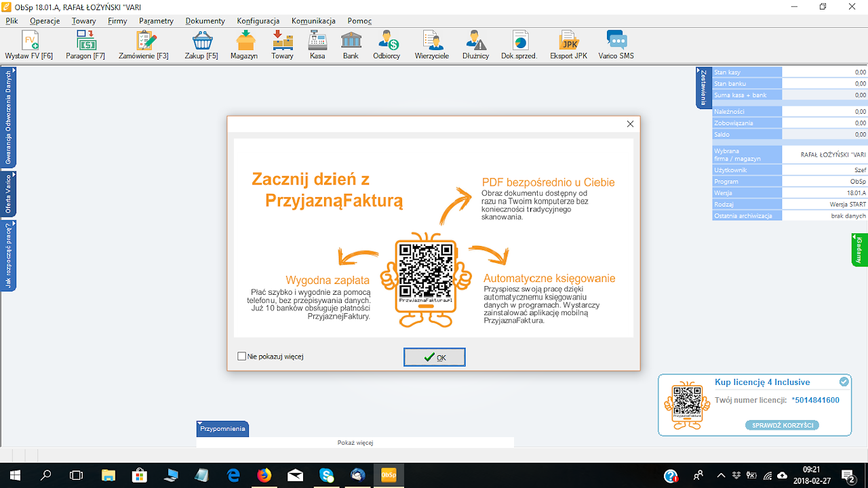
Task: Click the mascot image in license banner
Action: pyautogui.click(x=687, y=404)
